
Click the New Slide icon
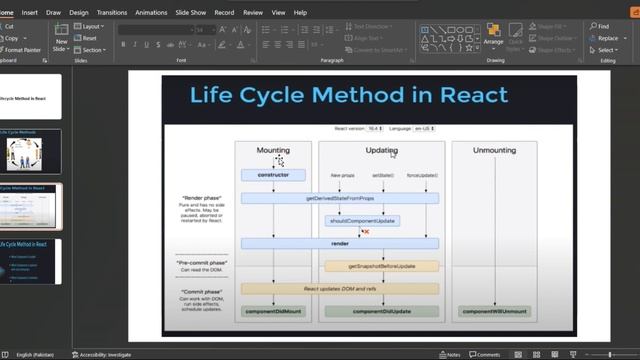coord(61,30)
